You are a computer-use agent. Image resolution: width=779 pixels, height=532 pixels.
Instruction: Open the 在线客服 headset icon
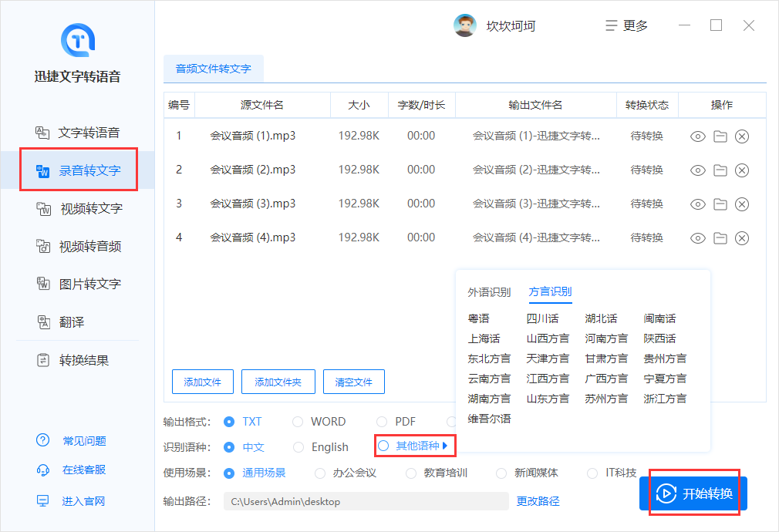pyautogui.click(x=43, y=470)
